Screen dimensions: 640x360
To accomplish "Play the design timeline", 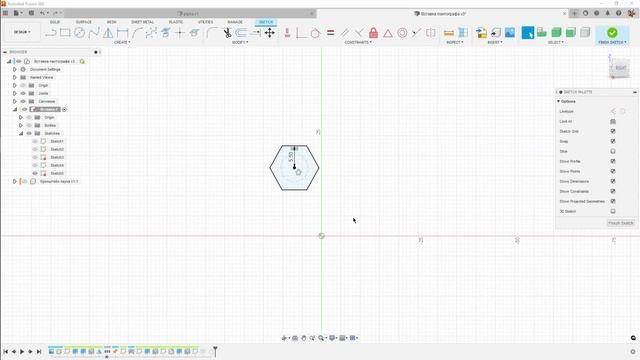I will tap(22, 351).
